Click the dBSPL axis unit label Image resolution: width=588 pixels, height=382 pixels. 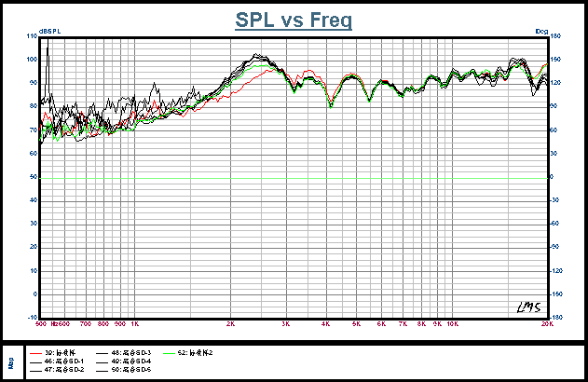[49, 32]
